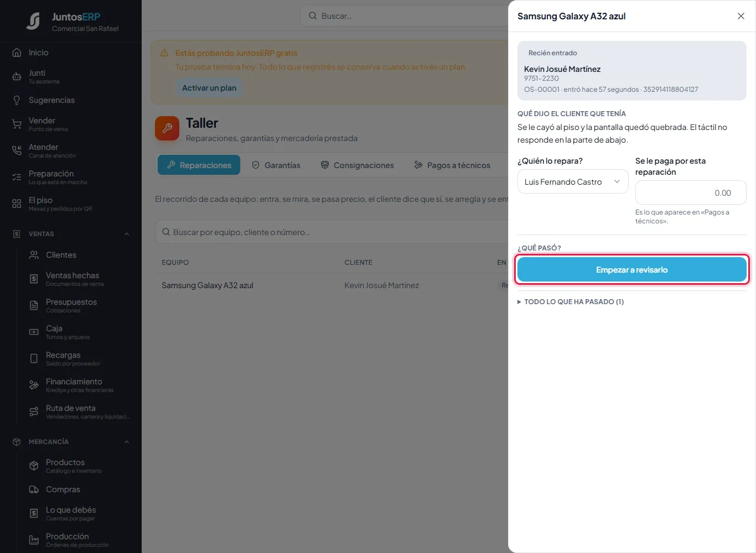Image resolution: width=756 pixels, height=553 pixels.
Task: Focus the top Buscar search box
Action: (x=404, y=15)
